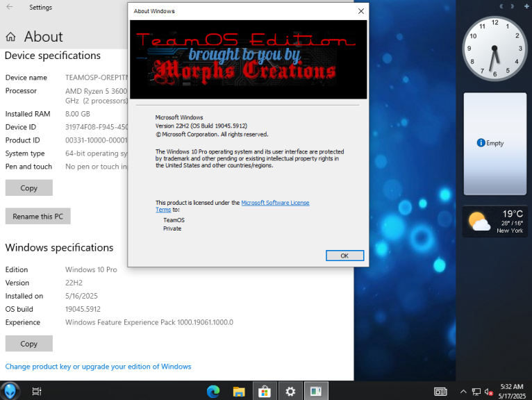Screen dimensions: 532x400
Task: Click Rename this PC button
Action: click(38, 216)
